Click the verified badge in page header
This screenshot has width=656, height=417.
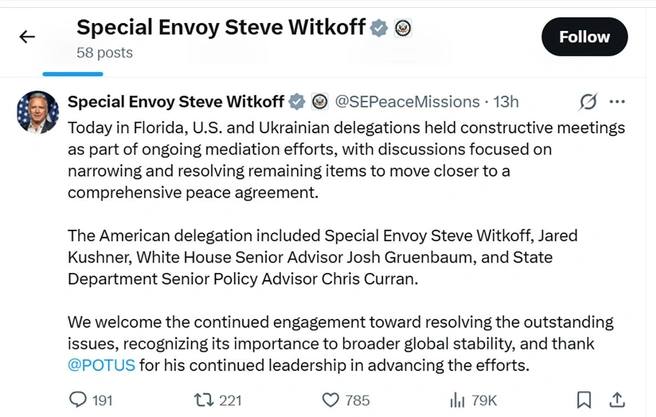pyautogui.click(x=379, y=28)
